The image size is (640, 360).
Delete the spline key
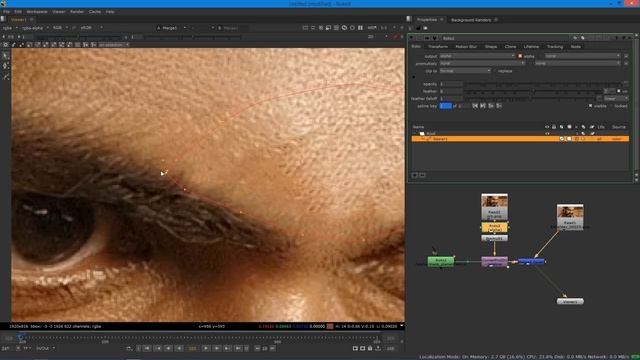tap(499, 106)
